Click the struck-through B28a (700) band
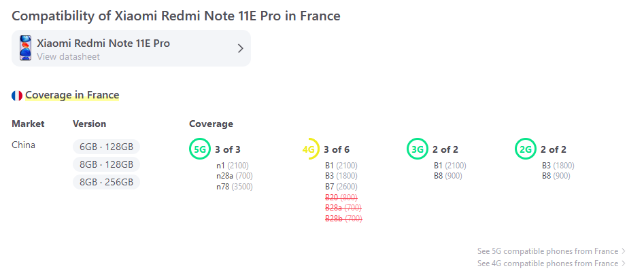Viewport: 644px width, 275px height. click(x=343, y=208)
